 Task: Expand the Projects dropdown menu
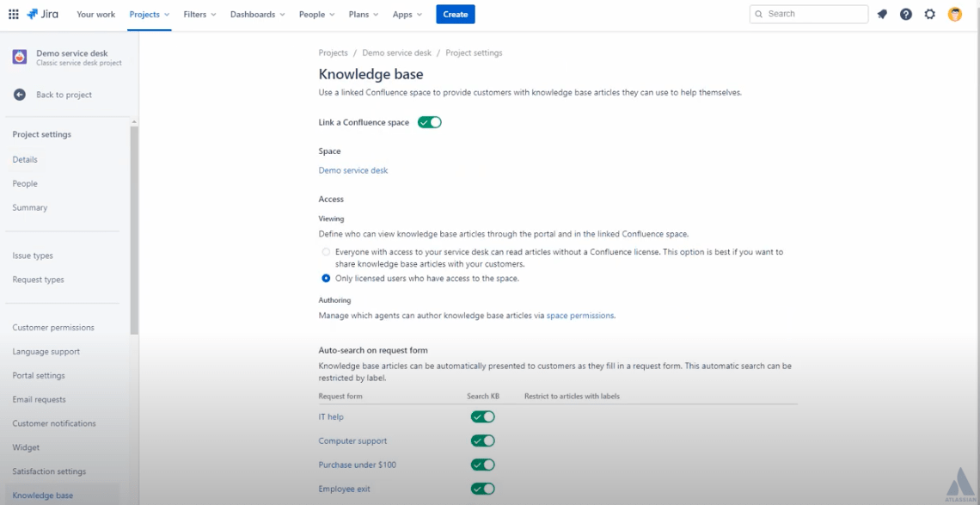tap(150, 14)
